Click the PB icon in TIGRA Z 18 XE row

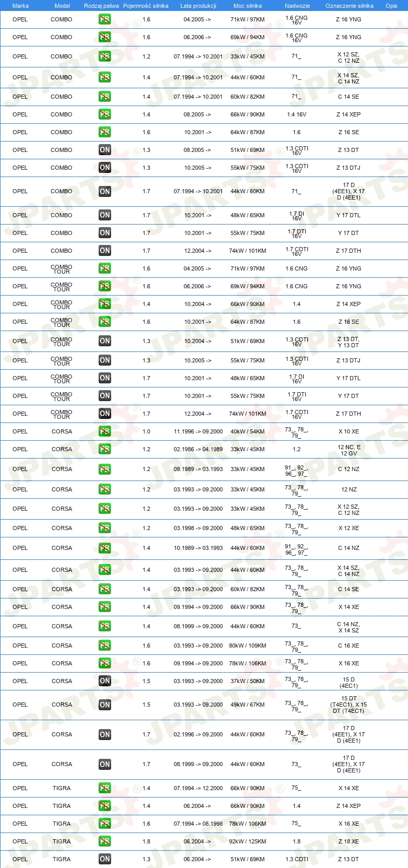coord(105,841)
